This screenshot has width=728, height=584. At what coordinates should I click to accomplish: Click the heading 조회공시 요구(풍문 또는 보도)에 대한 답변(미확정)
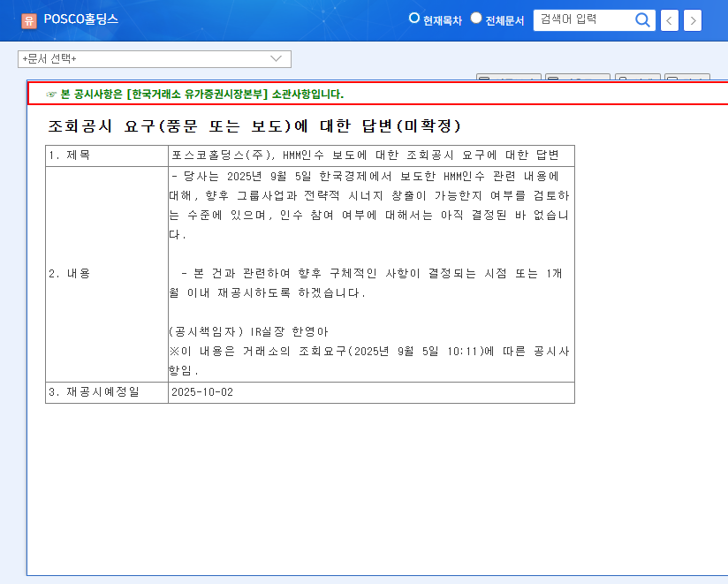254,125
